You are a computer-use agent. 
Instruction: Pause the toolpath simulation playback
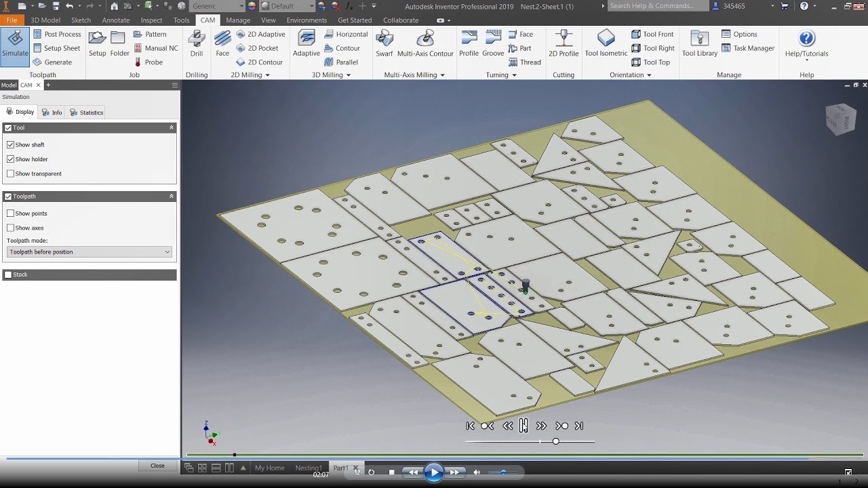(524, 426)
